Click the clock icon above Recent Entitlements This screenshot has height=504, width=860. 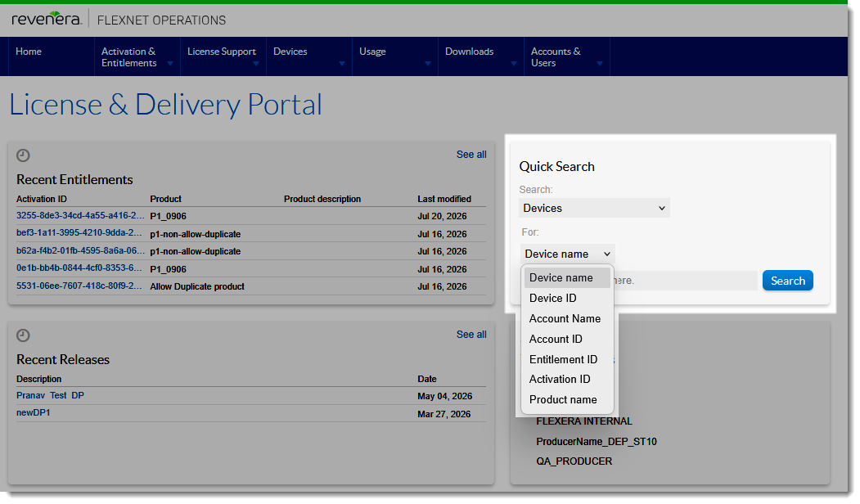(23, 155)
